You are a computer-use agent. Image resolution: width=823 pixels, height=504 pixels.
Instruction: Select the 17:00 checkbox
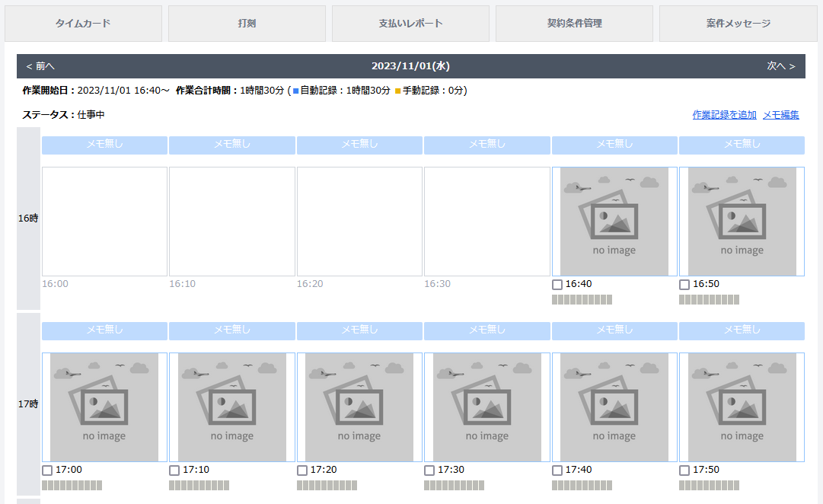[x=47, y=471]
